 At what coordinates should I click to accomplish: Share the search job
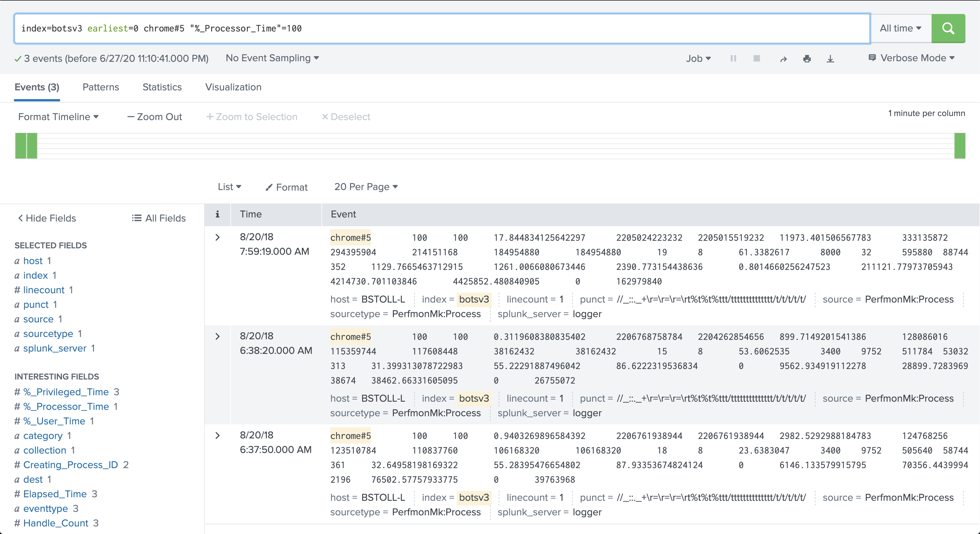783,59
